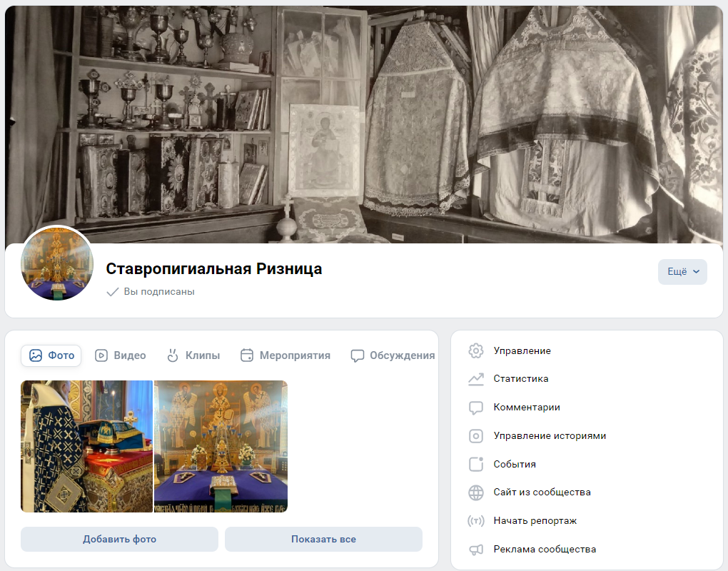Open the Статистика chart icon
Image resolution: width=728 pixels, height=571 pixels.
pyautogui.click(x=476, y=379)
